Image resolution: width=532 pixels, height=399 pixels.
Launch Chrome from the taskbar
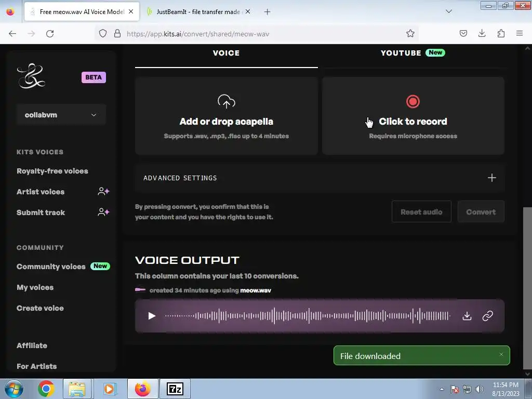46,389
